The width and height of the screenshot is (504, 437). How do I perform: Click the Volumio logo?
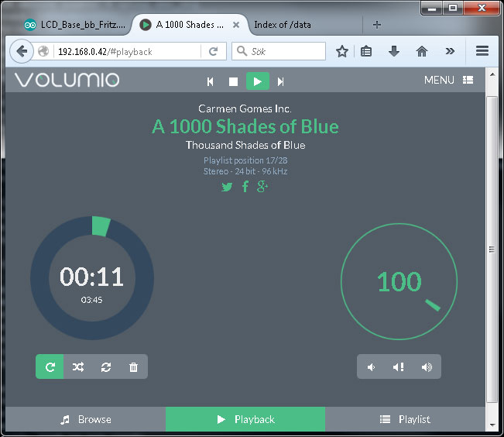(67, 80)
